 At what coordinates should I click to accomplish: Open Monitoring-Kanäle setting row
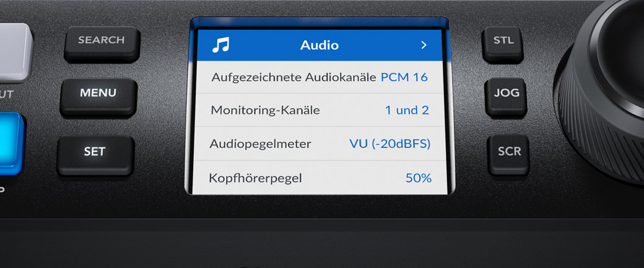[319, 110]
